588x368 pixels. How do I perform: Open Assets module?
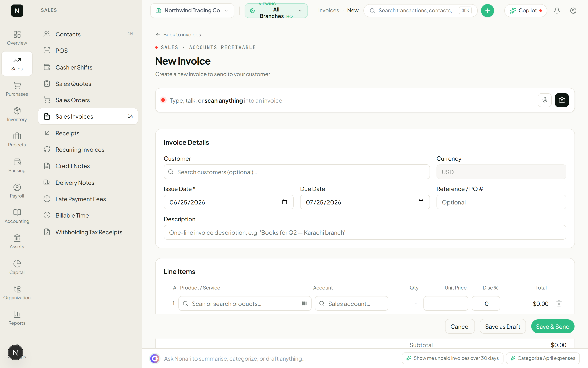point(17,241)
